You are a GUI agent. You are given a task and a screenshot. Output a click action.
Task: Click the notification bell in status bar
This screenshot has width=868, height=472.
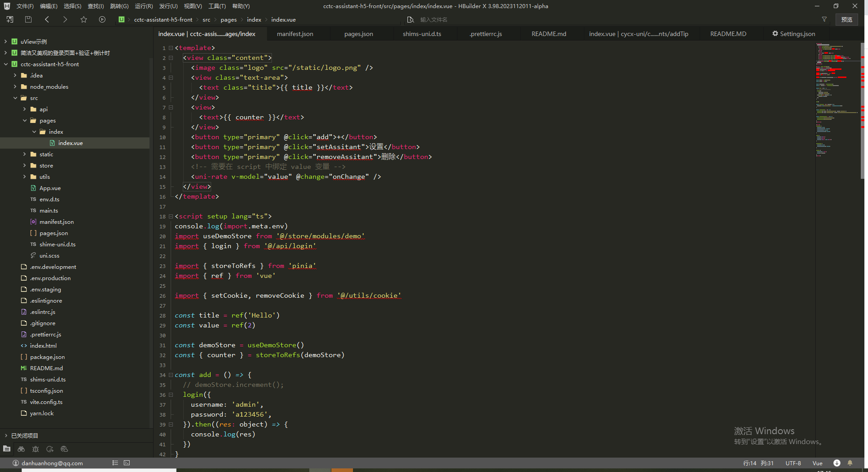click(850, 463)
